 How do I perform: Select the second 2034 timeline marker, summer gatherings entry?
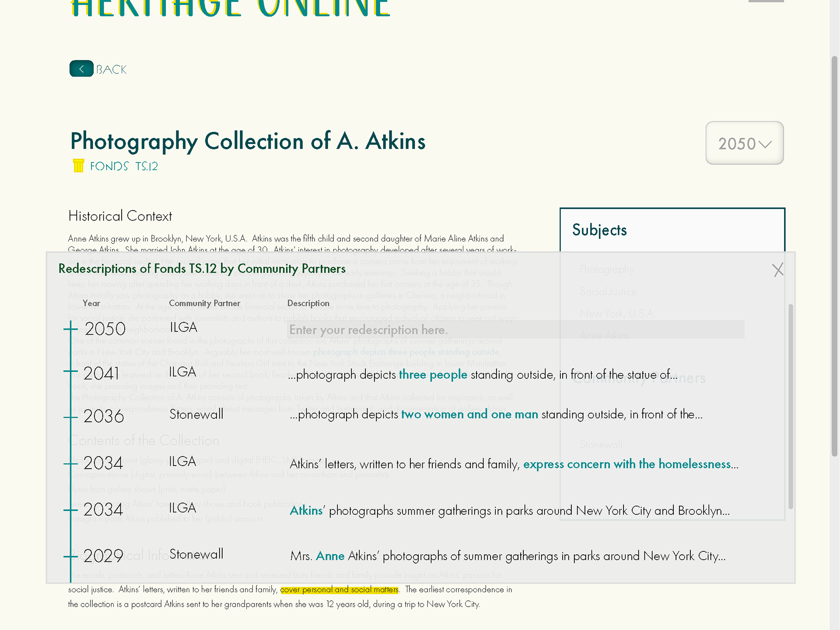[x=70, y=510]
